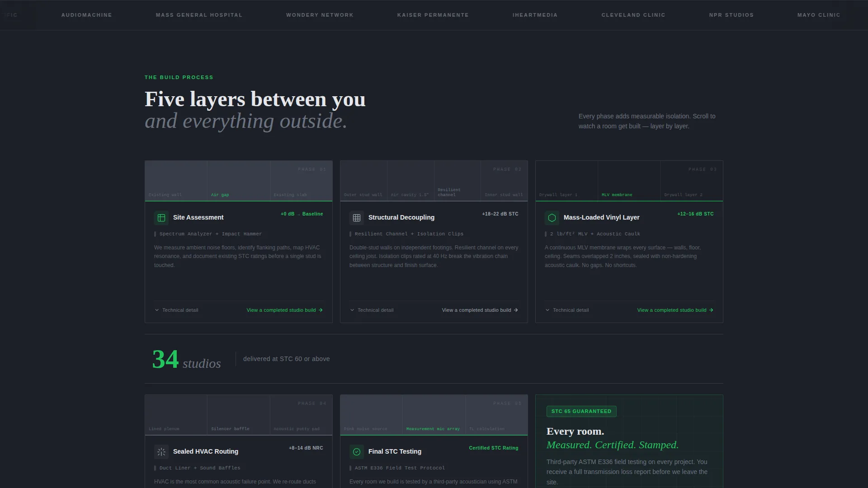Click the NPR STUDIOS client name
The height and width of the screenshot is (488, 868).
[x=731, y=15]
